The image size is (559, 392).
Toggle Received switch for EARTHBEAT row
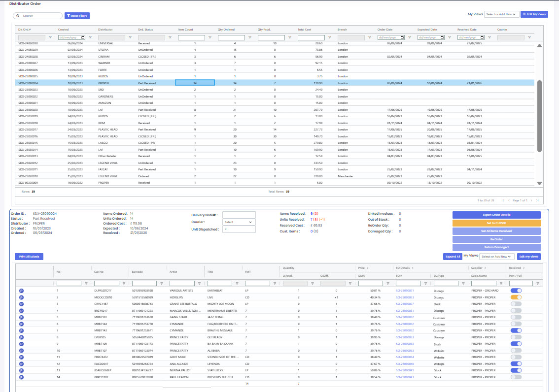click(x=516, y=291)
